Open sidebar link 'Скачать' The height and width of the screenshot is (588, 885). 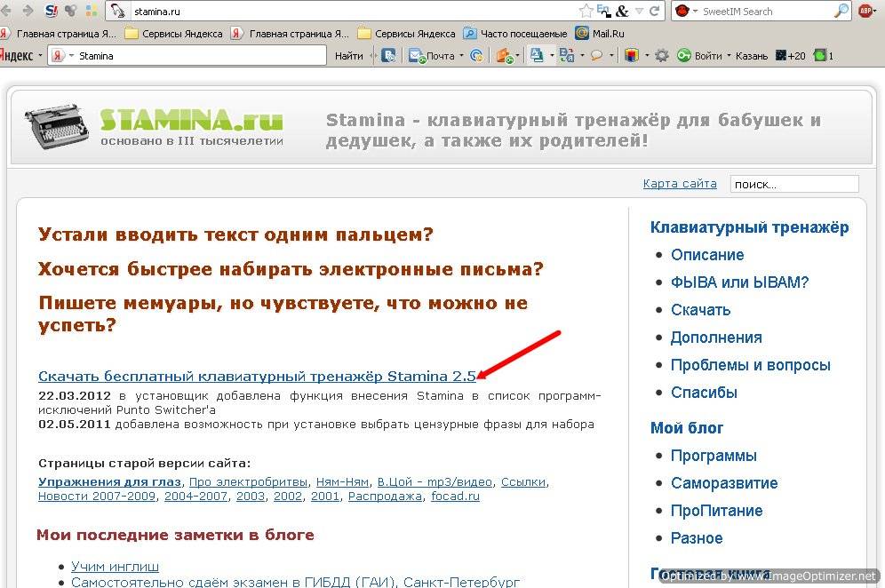[700, 310]
